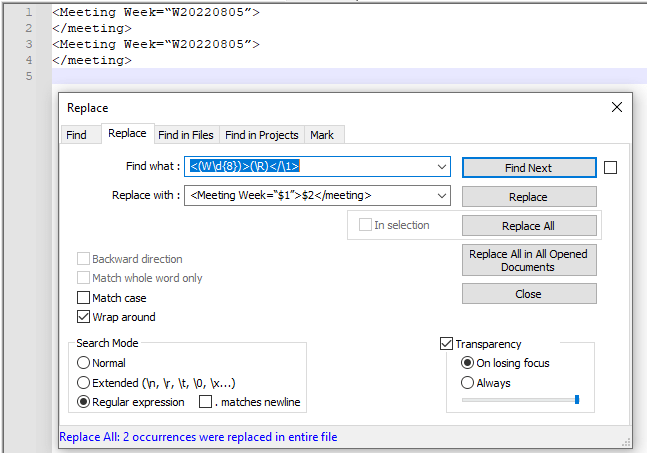The width and height of the screenshot is (647, 453).
Task: Click the </meeting> text on line 2
Action: coord(92,28)
